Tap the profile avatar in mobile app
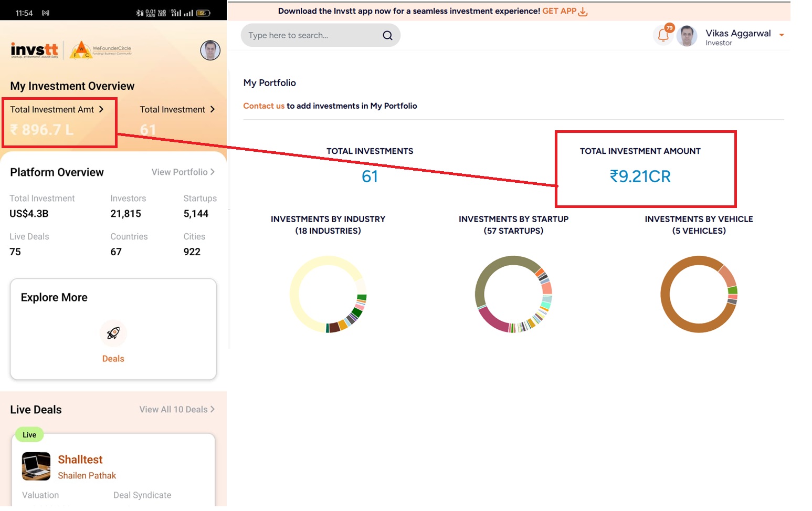Screen dimensions: 812x511 [x=210, y=50]
